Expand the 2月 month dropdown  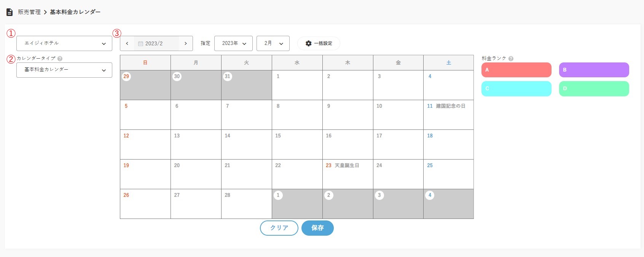coord(273,43)
